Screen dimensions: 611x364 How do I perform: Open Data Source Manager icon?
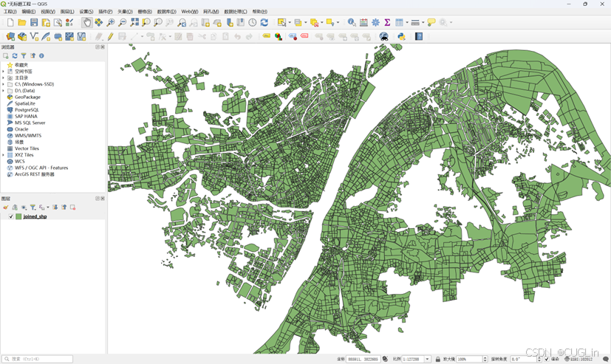click(x=10, y=37)
